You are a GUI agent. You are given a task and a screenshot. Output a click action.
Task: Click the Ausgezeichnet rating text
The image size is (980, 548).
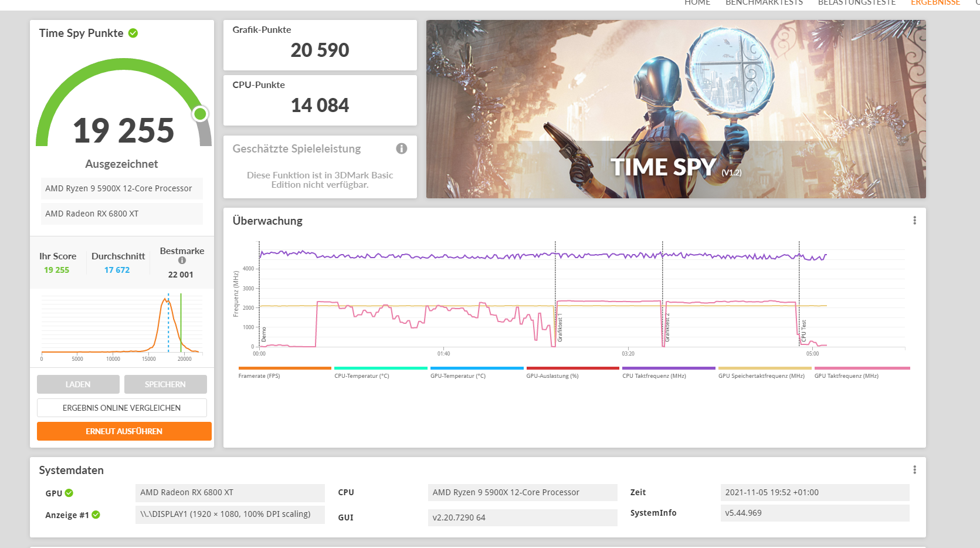coord(121,164)
